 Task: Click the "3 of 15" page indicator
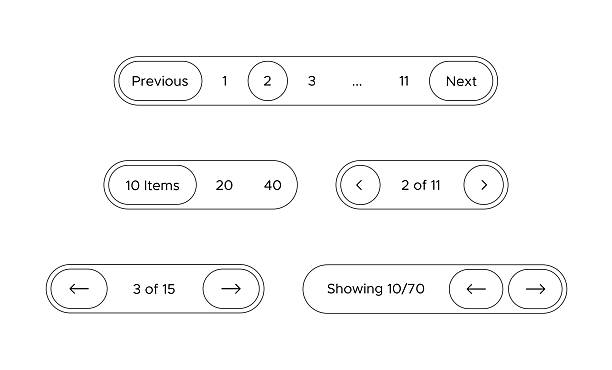tap(154, 289)
